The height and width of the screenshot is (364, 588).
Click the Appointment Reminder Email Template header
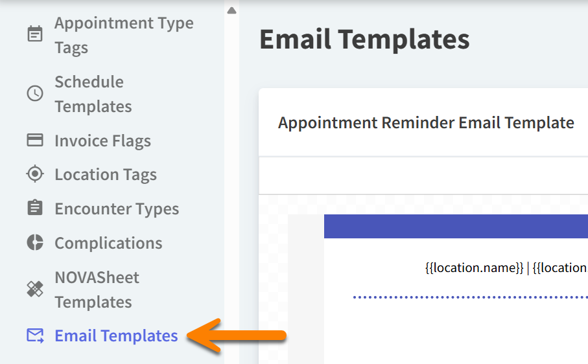tap(426, 122)
